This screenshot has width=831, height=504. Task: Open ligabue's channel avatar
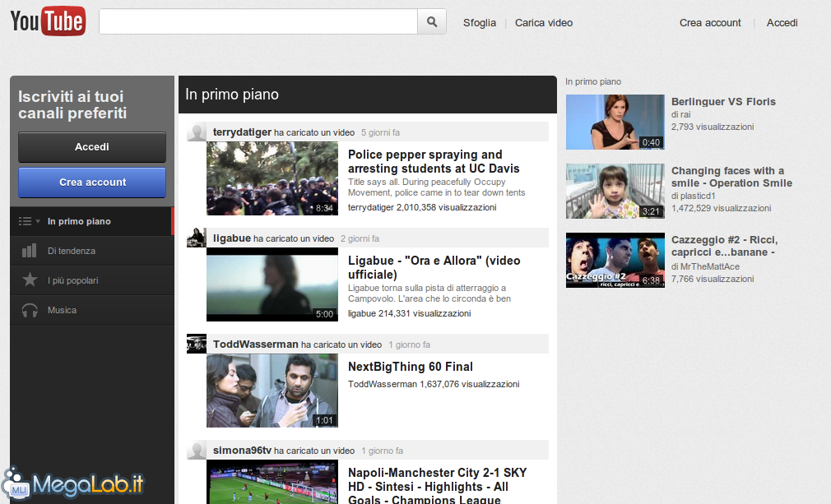(x=197, y=238)
